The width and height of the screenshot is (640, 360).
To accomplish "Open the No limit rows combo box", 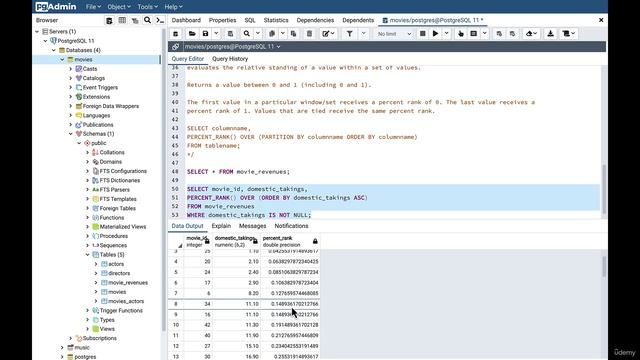I will point(393,34).
